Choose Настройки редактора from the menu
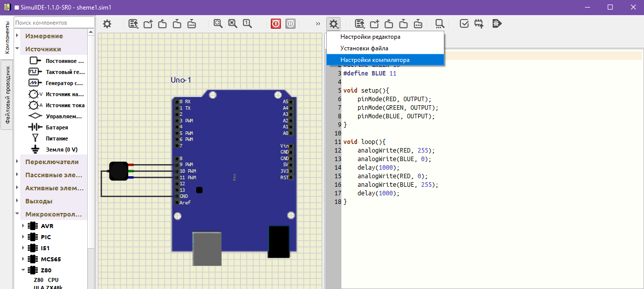Image resolution: width=644 pixels, height=289 pixels. pyautogui.click(x=370, y=37)
